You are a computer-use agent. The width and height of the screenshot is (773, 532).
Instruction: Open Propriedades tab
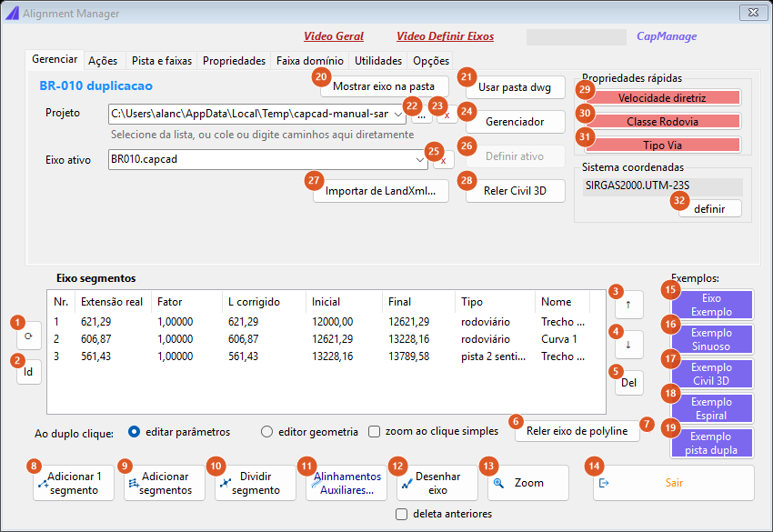point(234,61)
